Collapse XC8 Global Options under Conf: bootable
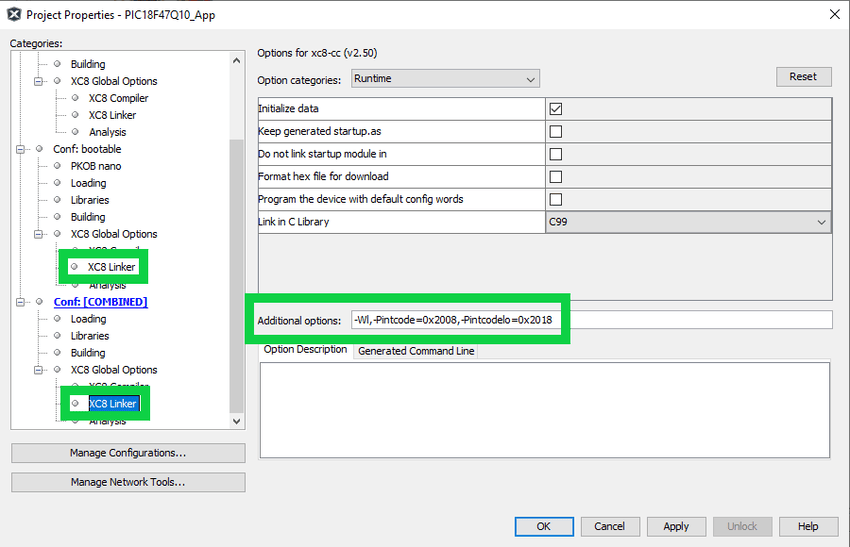Screen dimensions: 850x547 [40, 234]
